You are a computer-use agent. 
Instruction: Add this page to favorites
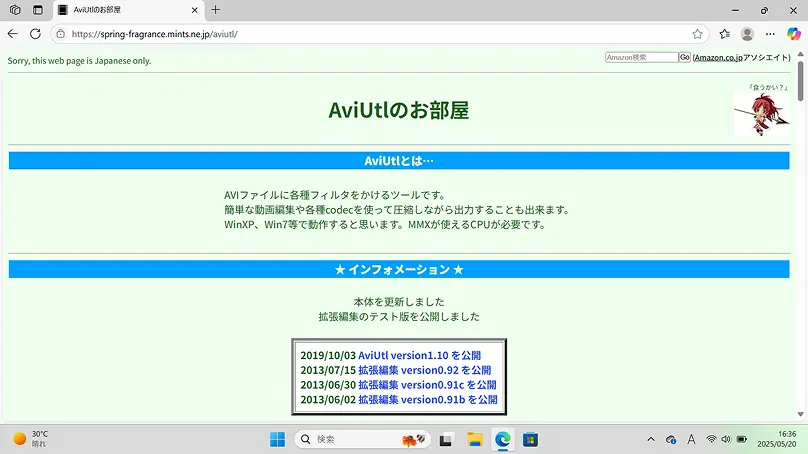click(x=697, y=34)
